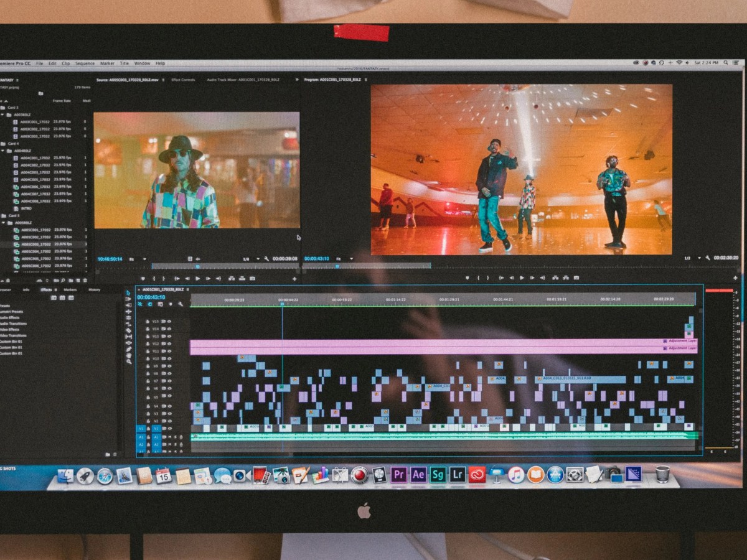Open the Sequence menu
The height and width of the screenshot is (560, 747).
click(x=85, y=63)
